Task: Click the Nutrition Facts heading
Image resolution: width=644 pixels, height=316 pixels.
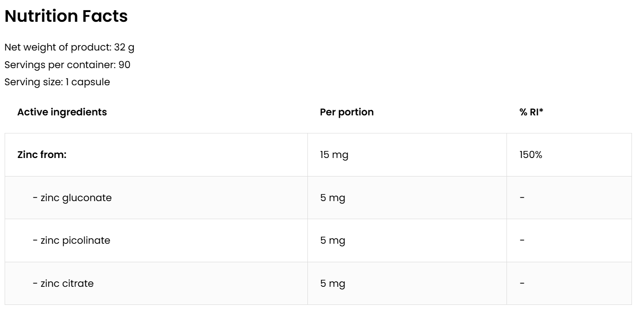Action: point(66,17)
